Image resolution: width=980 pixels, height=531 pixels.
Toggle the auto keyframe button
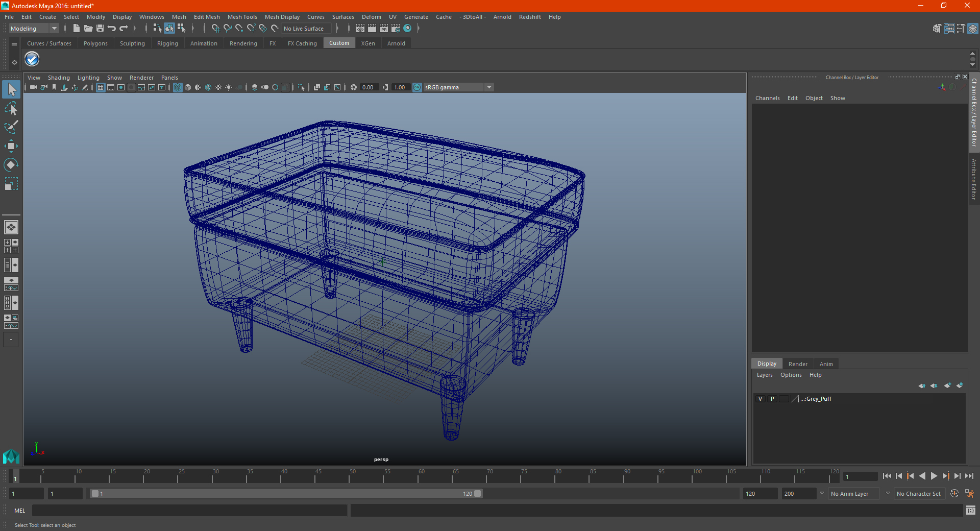tap(954, 494)
